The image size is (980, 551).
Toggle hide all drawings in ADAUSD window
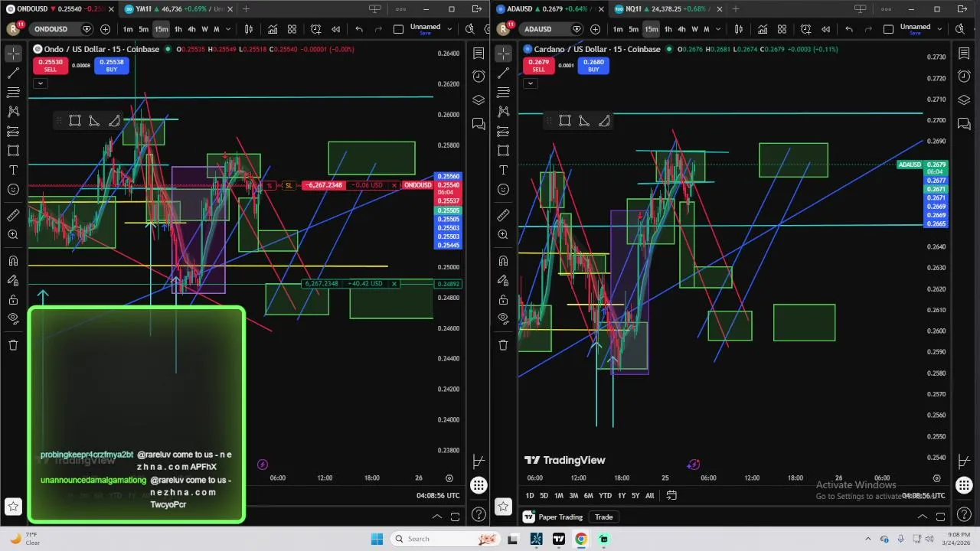click(x=503, y=318)
